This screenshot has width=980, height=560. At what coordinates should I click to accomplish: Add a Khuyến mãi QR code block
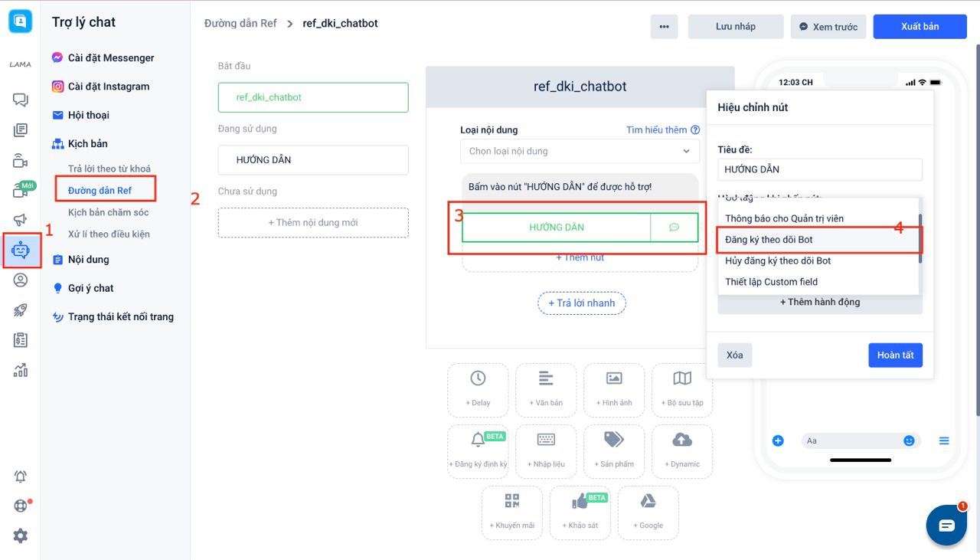[511, 512]
